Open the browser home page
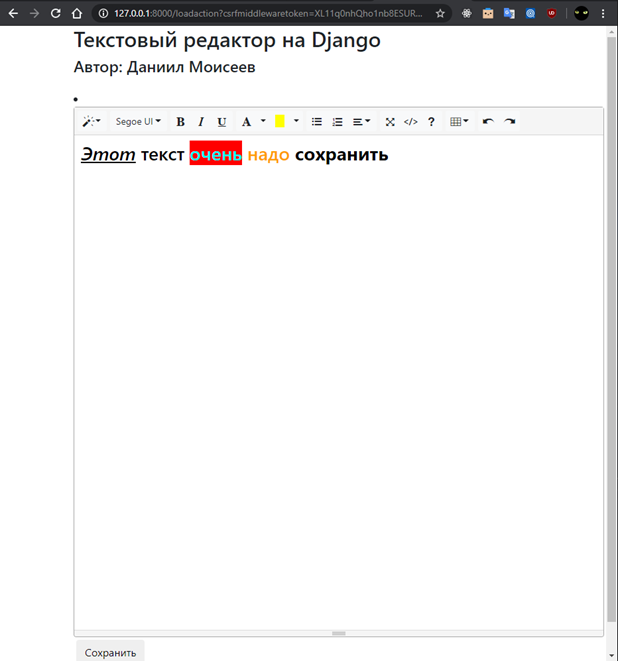Viewport: 618px width, 661px height. [x=77, y=13]
